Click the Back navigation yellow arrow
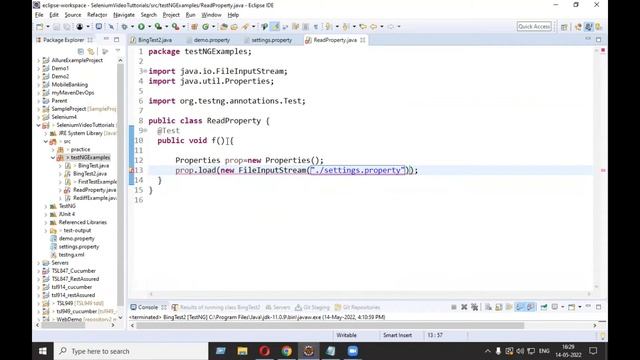The image size is (640, 360). tap(373, 27)
